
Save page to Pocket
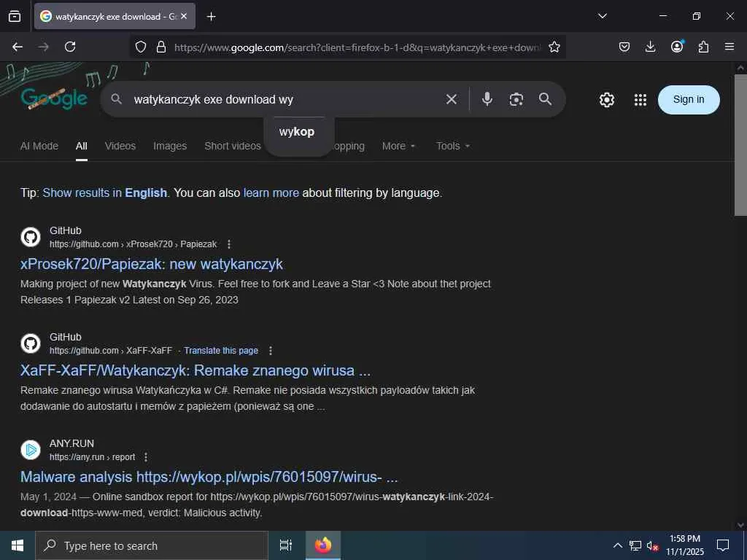click(x=624, y=47)
